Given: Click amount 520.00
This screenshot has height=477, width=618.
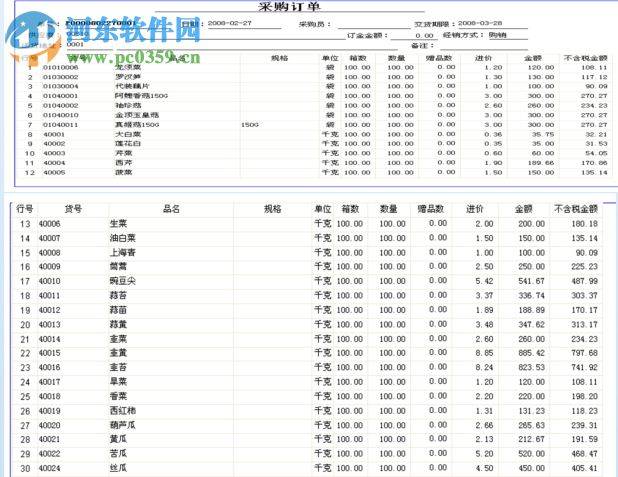Looking at the screenshot, I should [531, 454].
